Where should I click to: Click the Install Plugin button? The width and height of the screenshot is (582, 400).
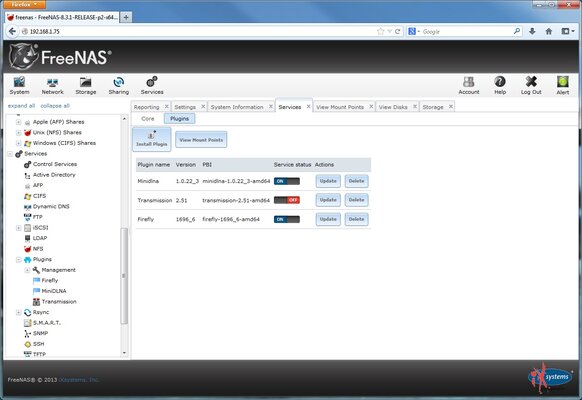click(152, 140)
